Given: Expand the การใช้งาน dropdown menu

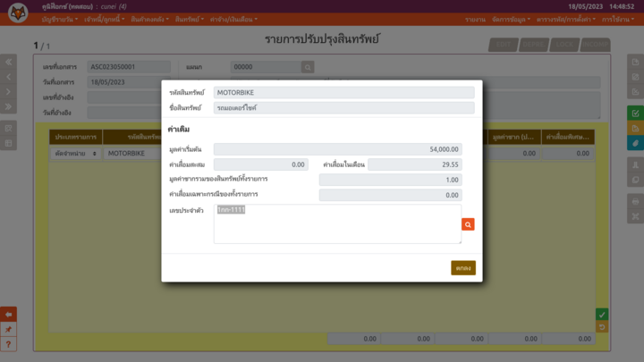Looking at the screenshot, I should (618, 20).
